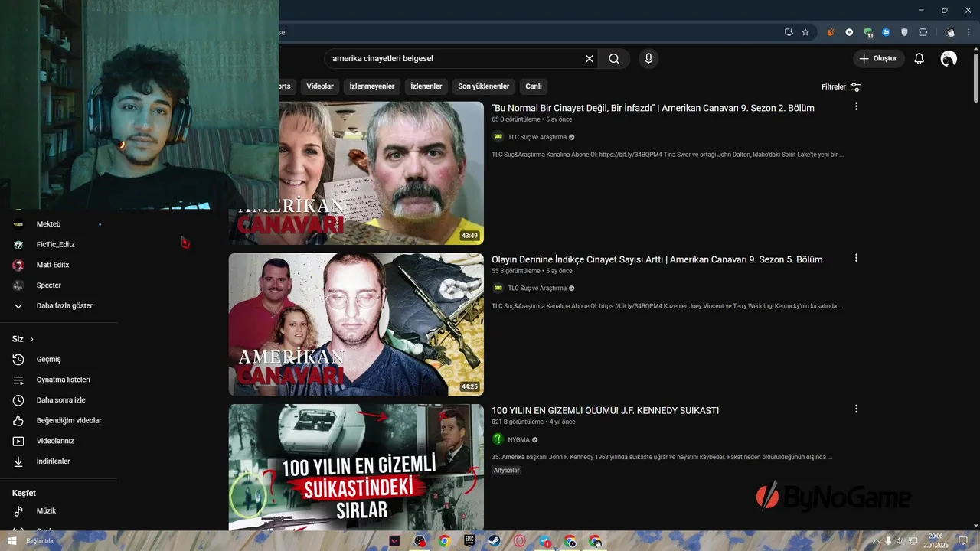This screenshot has height=551, width=980.
Task: Open the '100 YILIN EN GİZEMLİ ÖLÜMÜ' video title
Action: coord(605,411)
